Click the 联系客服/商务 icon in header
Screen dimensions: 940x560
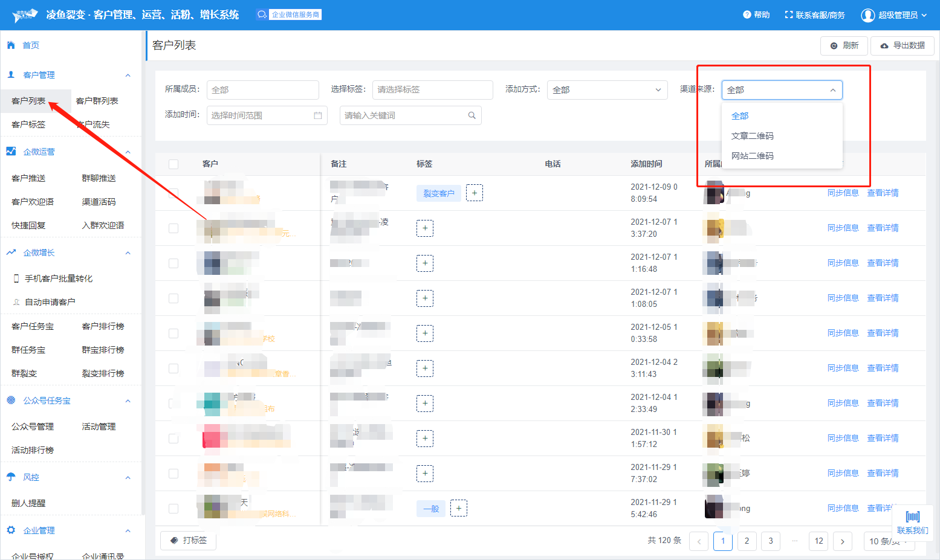pos(789,14)
